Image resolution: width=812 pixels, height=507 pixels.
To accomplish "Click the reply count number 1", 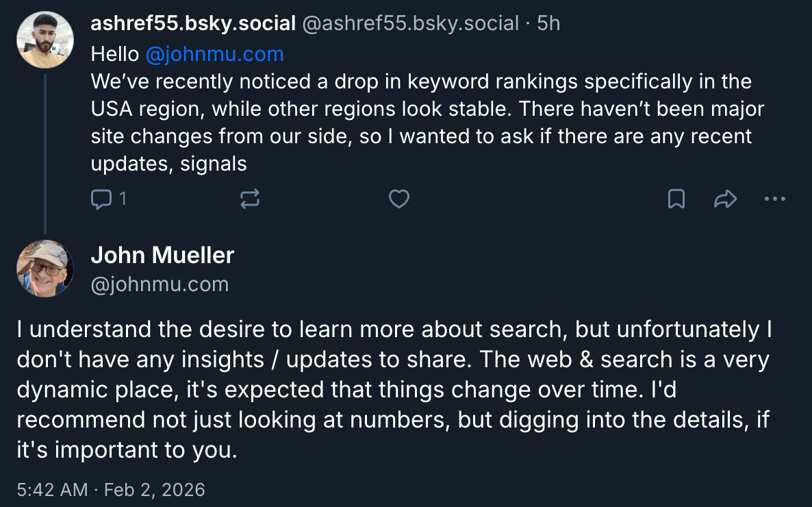I will click(x=123, y=199).
